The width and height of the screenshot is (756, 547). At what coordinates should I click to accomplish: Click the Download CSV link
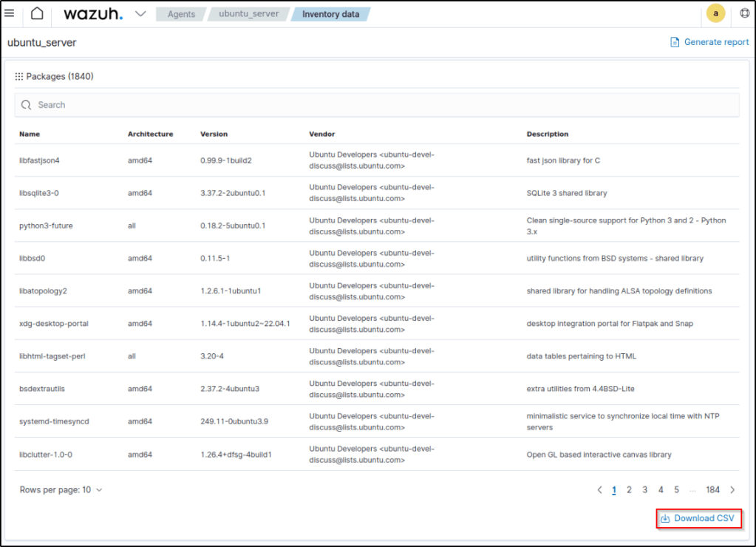coord(704,519)
